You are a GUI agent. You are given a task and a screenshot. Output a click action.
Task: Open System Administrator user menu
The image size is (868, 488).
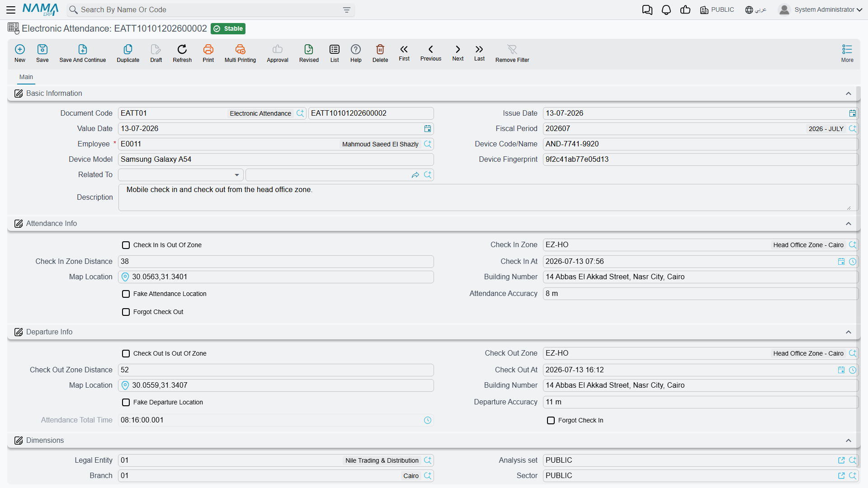(821, 10)
